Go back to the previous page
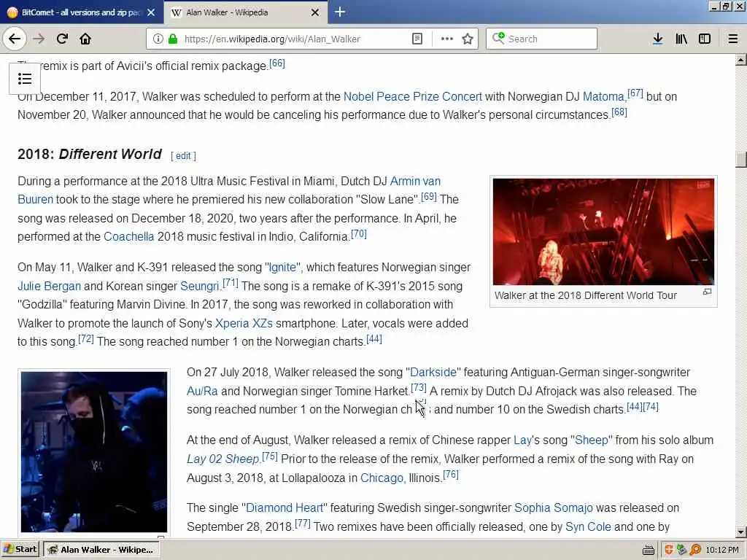Image resolution: width=747 pixels, height=560 pixels. click(x=15, y=39)
